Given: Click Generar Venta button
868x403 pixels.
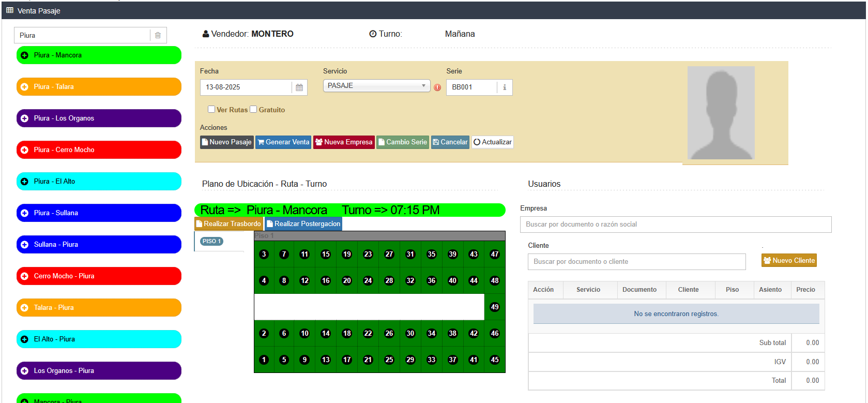Looking at the screenshot, I should pyautogui.click(x=283, y=142).
